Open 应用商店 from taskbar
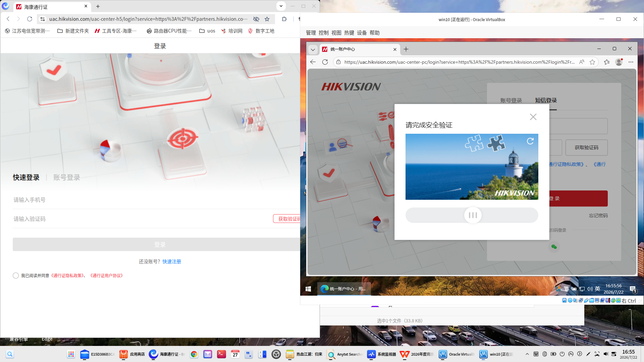This screenshot has width=644, height=362. [x=132, y=354]
